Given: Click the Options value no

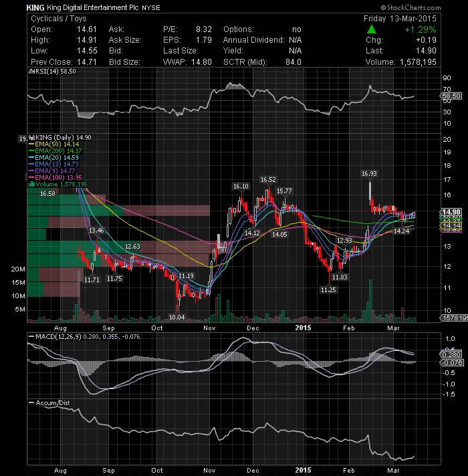Looking at the screenshot, I should click(x=297, y=29).
